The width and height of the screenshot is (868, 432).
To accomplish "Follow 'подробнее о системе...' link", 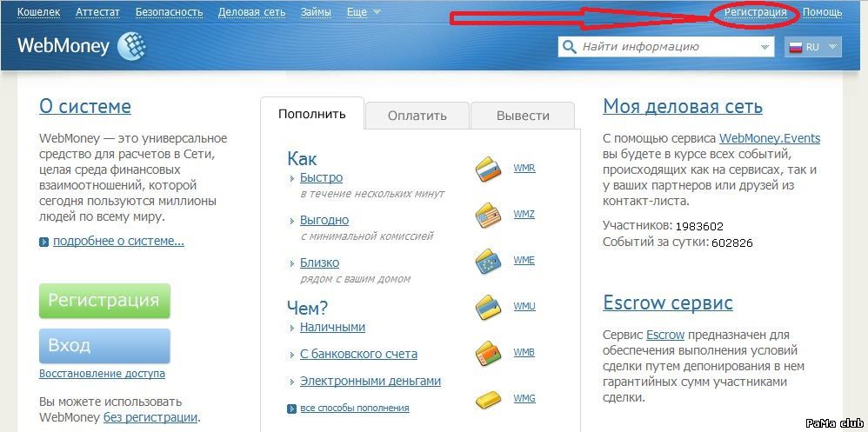I will (x=118, y=242).
